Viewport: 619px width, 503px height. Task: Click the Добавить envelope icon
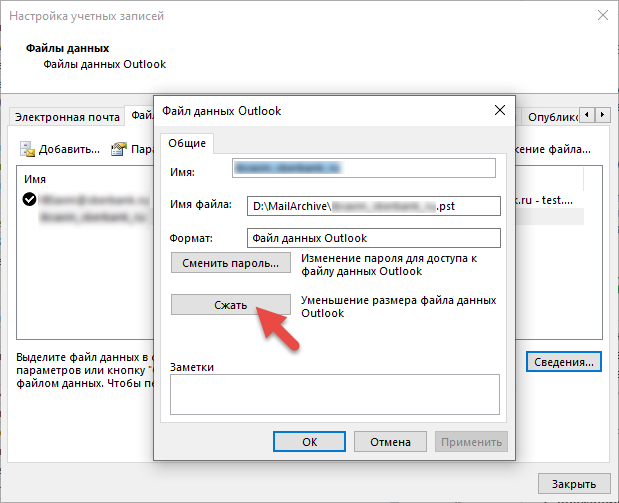[x=27, y=149]
